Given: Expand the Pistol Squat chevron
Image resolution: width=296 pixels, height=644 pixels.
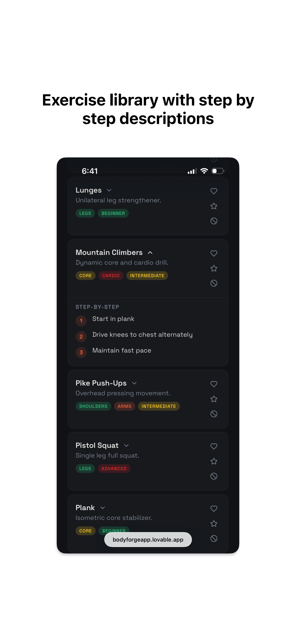Looking at the screenshot, I should point(126,446).
